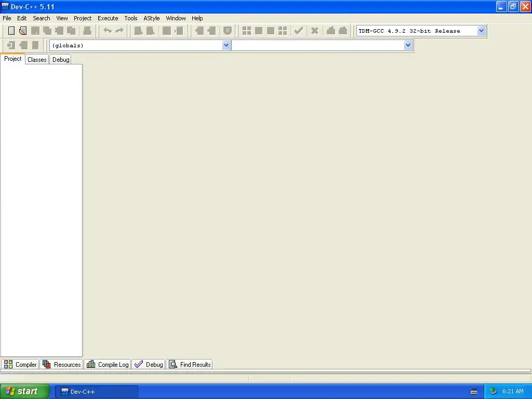Click the Windows start button

[x=24, y=392]
